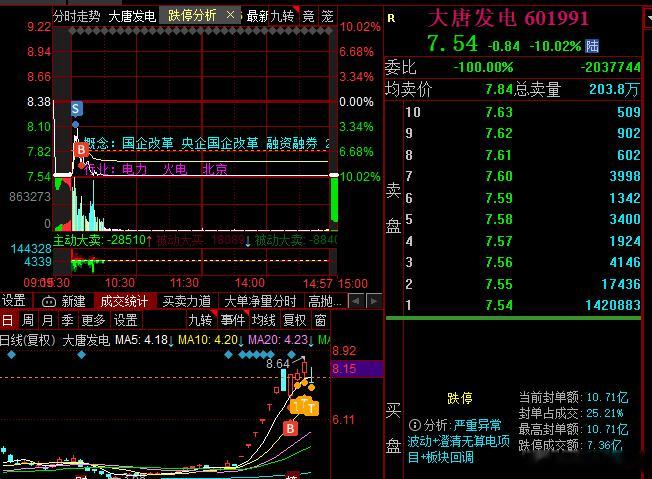The width and height of the screenshot is (652, 479).
Task: Click the MA20: 4.23 indicator label
Action: pos(281,340)
